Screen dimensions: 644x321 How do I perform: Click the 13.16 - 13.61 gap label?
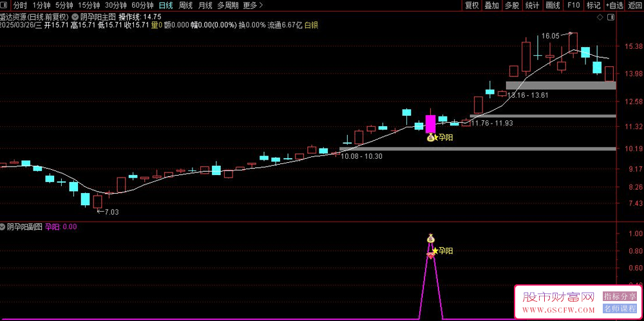(528, 95)
